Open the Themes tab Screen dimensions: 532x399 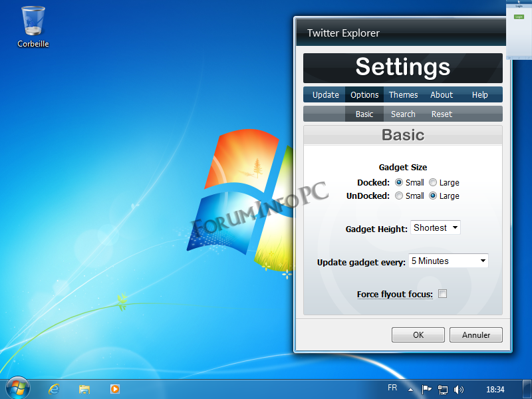(x=403, y=94)
